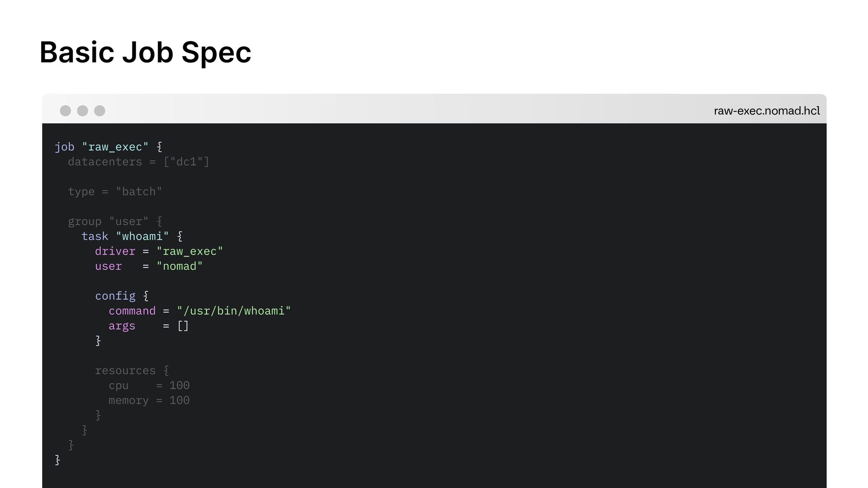The height and width of the screenshot is (488, 868).
Task: Click the "Basic Job Spec" slide title
Action: [145, 52]
